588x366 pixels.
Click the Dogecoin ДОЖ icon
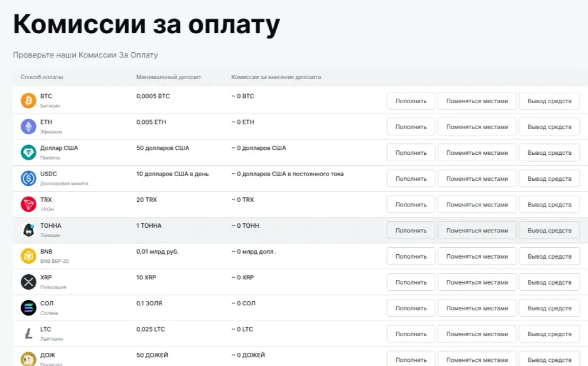click(x=29, y=359)
